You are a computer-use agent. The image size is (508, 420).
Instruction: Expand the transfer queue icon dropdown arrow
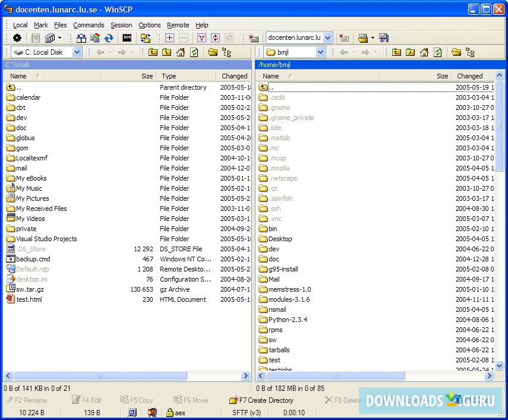pyautogui.click(x=60, y=38)
